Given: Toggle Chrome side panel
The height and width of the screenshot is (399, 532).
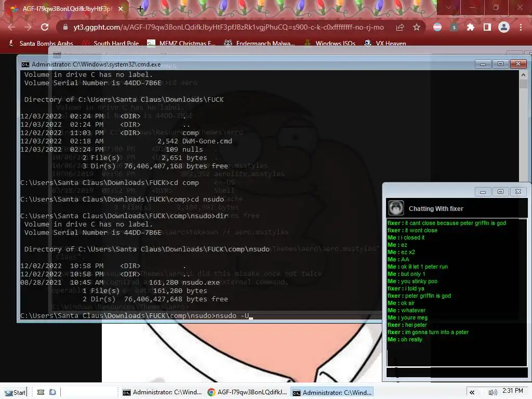Looking at the screenshot, I should pyautogui.click(x=487, y=27).
